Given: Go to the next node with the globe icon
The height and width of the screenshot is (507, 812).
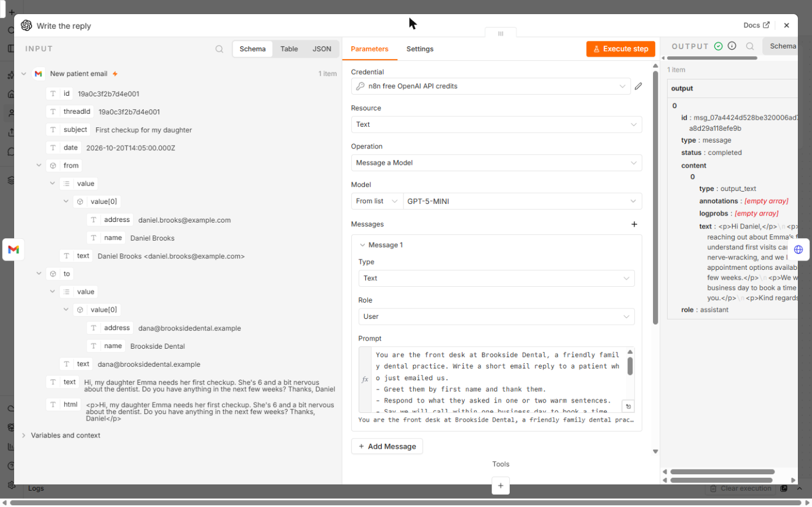Looking at the screenshot, I should 799,249.
